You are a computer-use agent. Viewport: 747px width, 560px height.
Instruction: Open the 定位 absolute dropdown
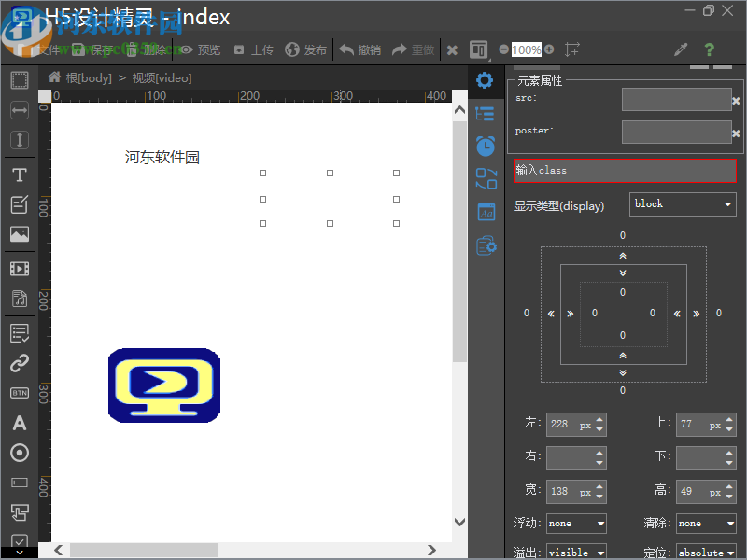click(706, 553)
